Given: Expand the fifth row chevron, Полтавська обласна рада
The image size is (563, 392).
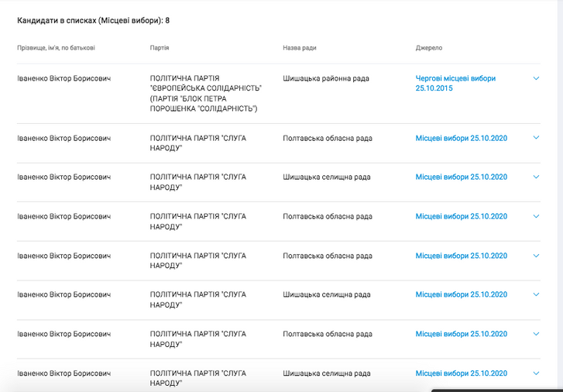Looking at the screenshot, I should coord(536,256).
